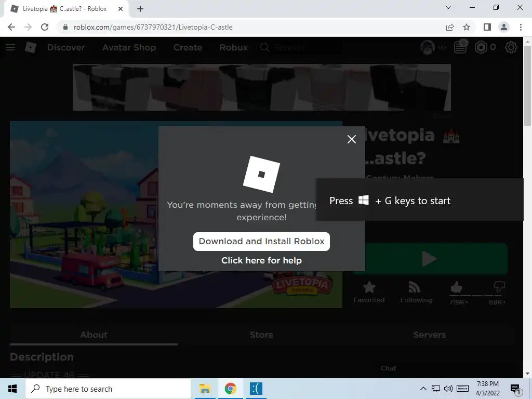View site info lock icon
This screenshot has height=399, width=532.
pyautogui.click(x=65, y=27)
